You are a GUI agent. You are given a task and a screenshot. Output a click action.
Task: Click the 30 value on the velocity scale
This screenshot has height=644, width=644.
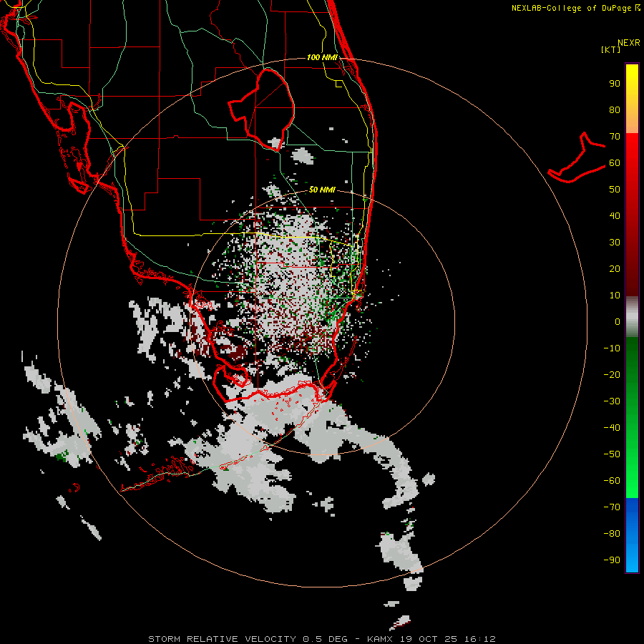tap(615, 243)
